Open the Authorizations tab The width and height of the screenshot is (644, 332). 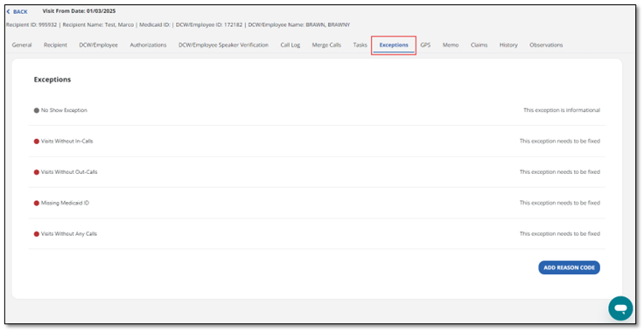(x=148, y=45)
